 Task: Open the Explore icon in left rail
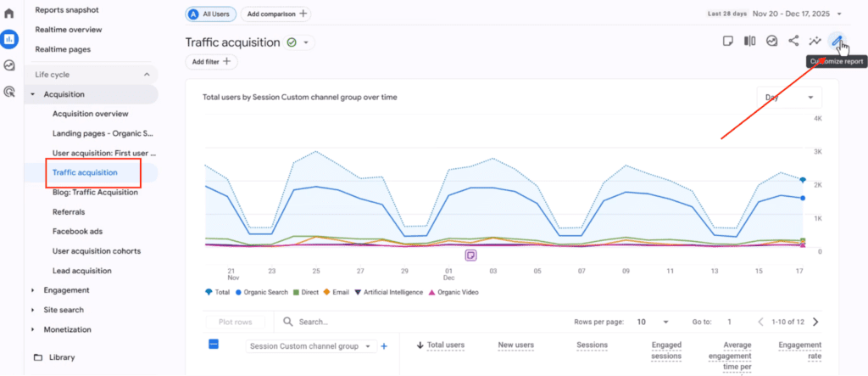point(9,65)
